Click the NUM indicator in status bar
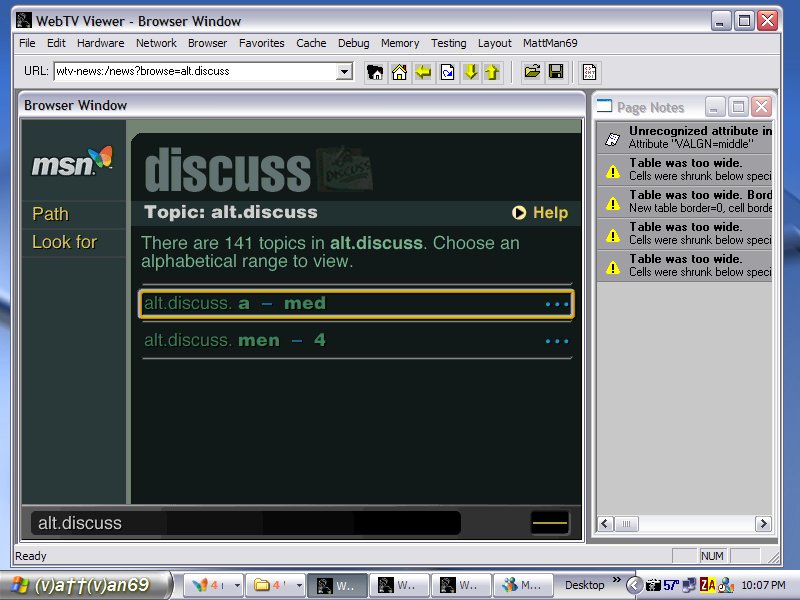This screenshot has height=600, width=800. (712, 556)
